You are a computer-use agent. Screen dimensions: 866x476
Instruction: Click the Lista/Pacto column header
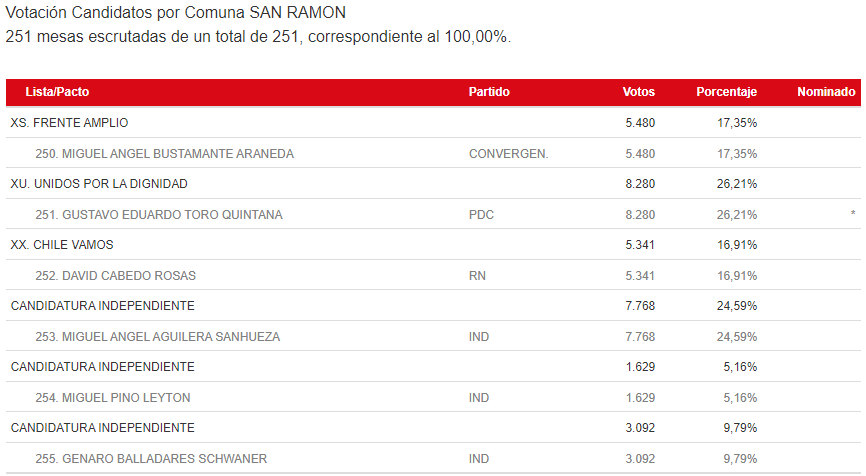(57, 92)
